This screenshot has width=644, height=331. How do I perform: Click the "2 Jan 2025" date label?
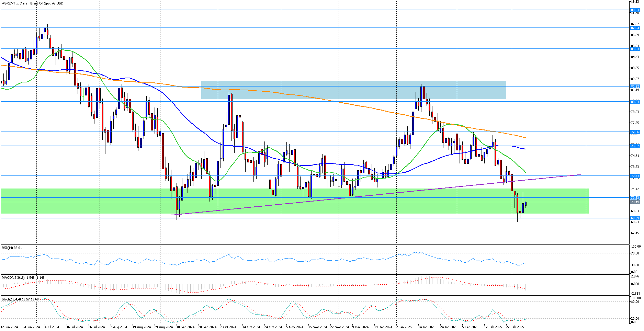tap(404, 327)
